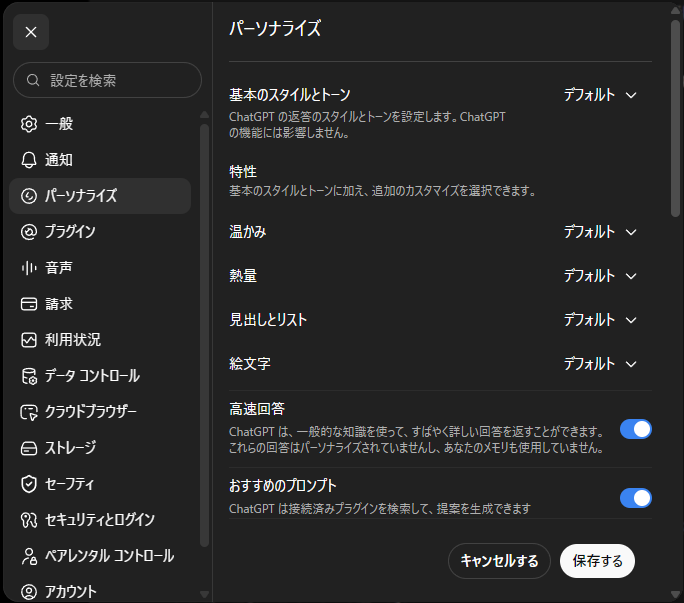
Task: Click the 高速回答 heading text
Action: pyautogui.click(x=257, y=409)
